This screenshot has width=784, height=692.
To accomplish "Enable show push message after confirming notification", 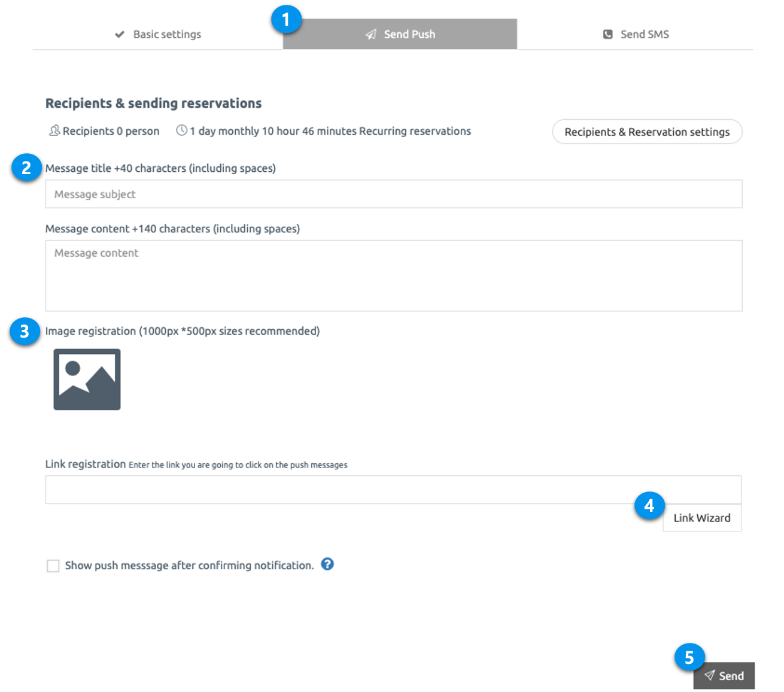I will click(x=53, y=566).
